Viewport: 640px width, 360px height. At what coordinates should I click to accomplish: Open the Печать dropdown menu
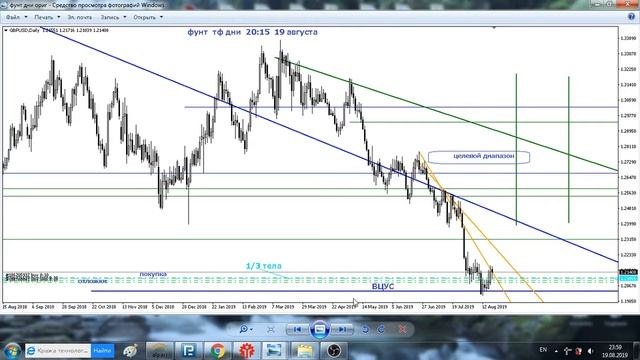[47, 17]
